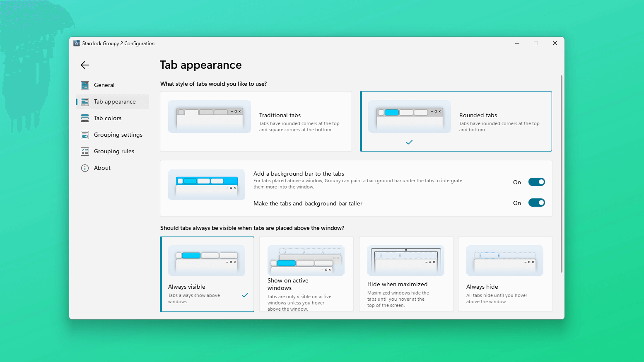Click 'Make the tabs and background bar taller'
This screenshot has width=644, height=362.
click(308, 203)
